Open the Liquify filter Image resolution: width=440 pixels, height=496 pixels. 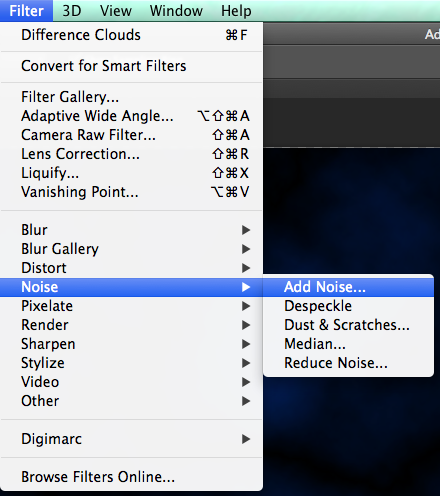131,173
